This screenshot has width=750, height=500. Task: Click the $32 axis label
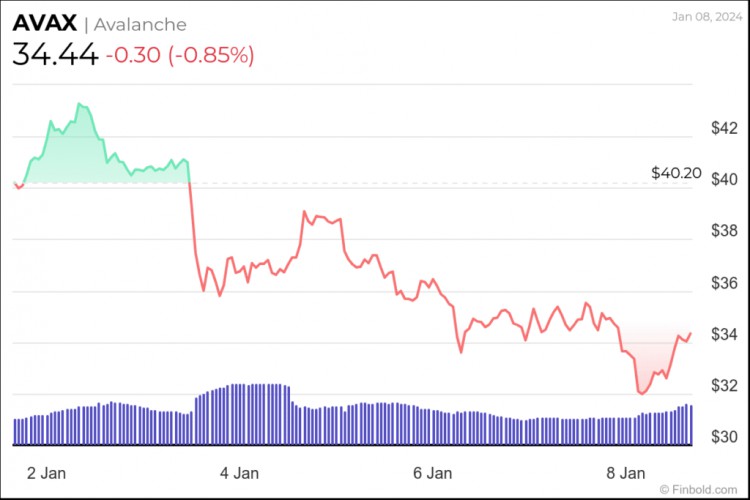pyautogui.click(x=724, y=385)
